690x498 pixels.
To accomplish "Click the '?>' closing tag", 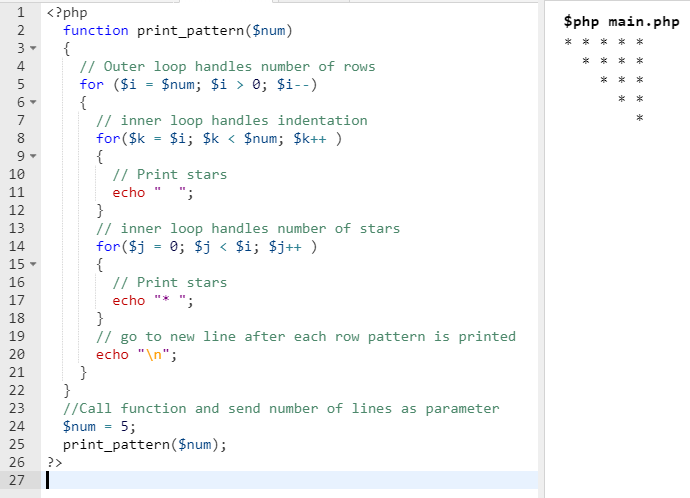I will coord(55,462).
